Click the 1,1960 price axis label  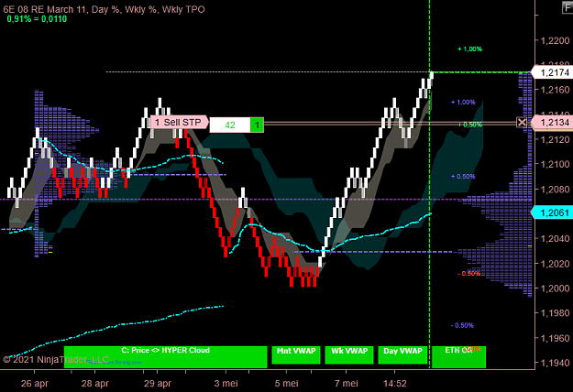coord(555,338)
